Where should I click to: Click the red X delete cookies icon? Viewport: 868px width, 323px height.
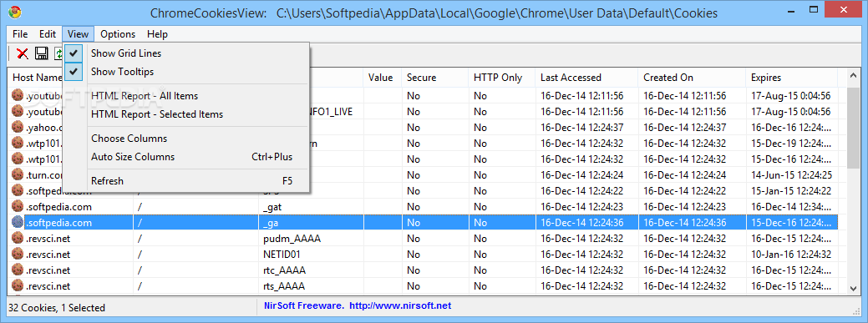[x=23, y=53]
